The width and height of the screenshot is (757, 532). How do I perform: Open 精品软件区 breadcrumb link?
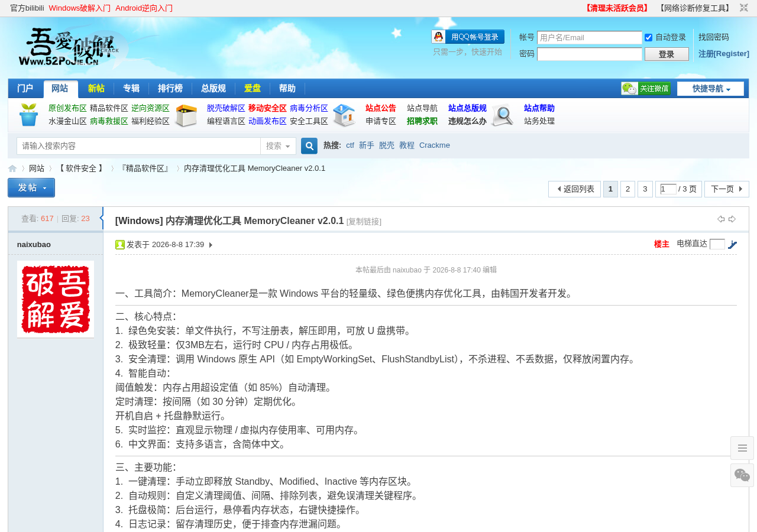145,168
